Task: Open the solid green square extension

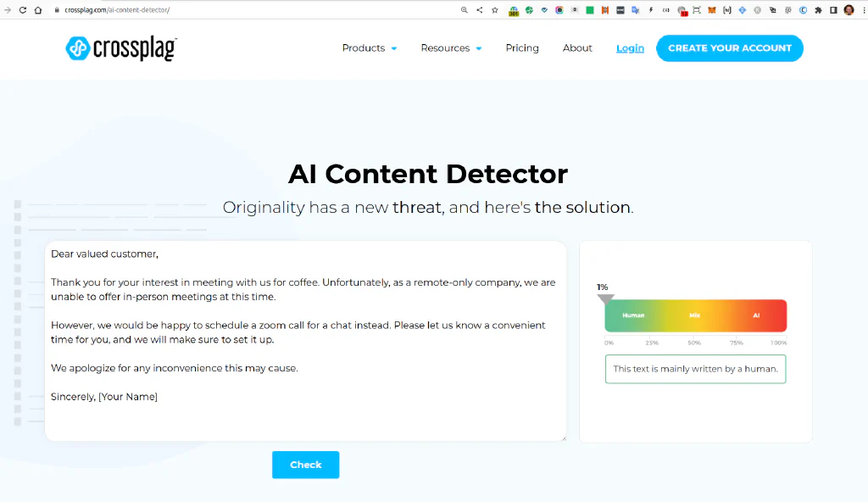Action: point(590,10)
